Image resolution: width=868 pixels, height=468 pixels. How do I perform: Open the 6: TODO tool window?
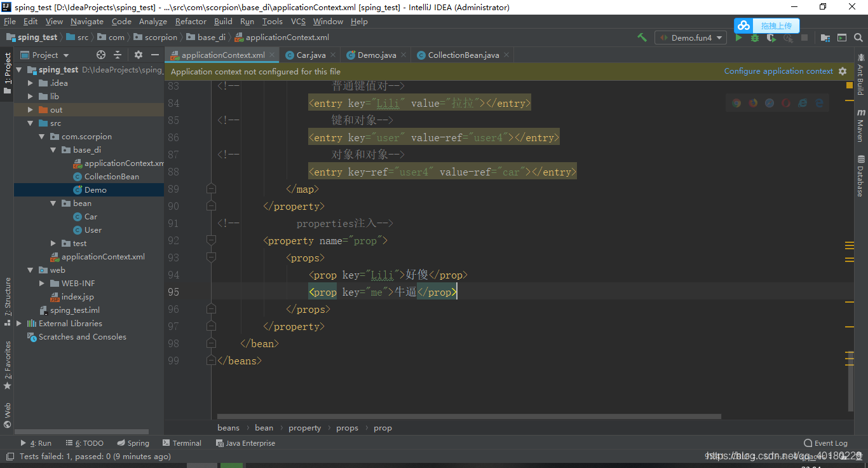coord(84,443)
